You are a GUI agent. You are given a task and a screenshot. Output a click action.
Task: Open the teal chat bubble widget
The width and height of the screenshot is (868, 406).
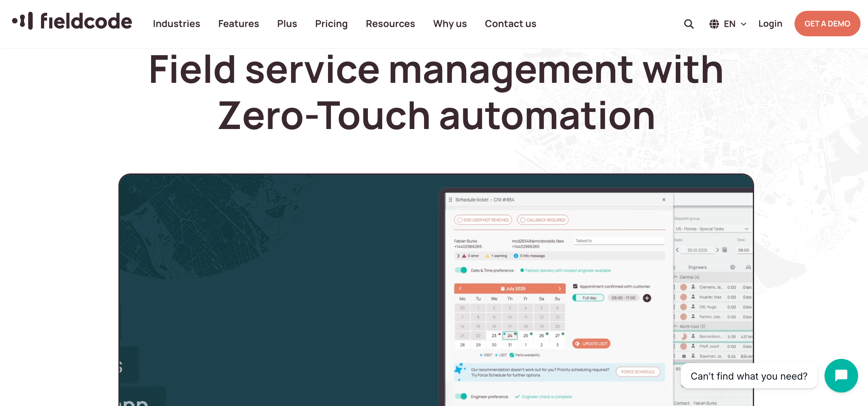click(841, 375)
